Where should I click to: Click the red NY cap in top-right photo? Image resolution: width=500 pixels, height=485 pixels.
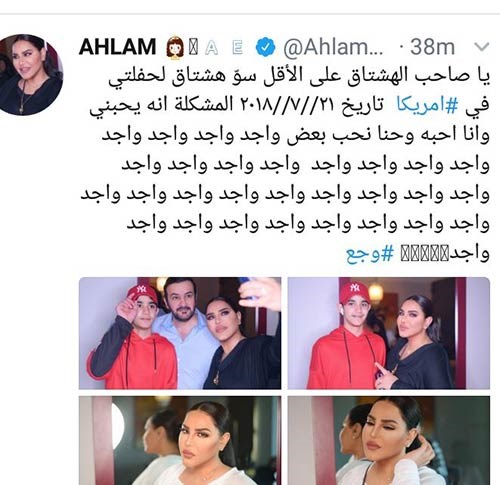click(x=354, y=291)
